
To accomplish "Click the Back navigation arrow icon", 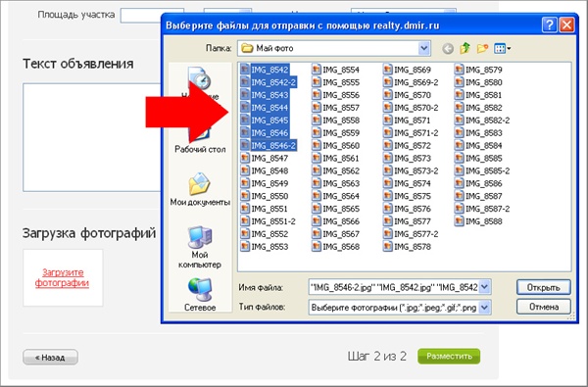I will pos(448,48).
